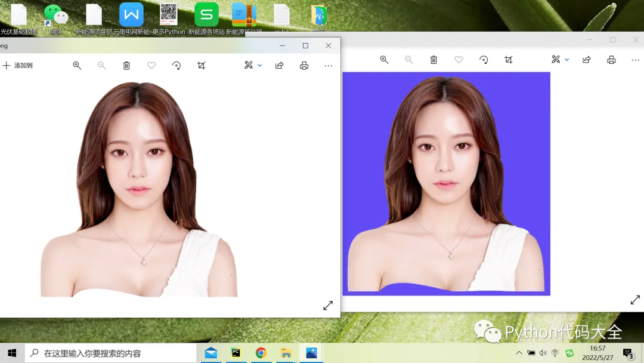Open the 光伏基础数据 desktop file
This screenshot has height=363, width=644.
(18, 19)
